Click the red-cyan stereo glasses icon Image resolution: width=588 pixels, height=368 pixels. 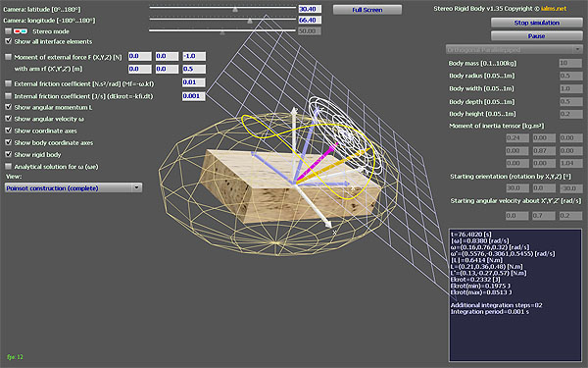pos(21,31)
